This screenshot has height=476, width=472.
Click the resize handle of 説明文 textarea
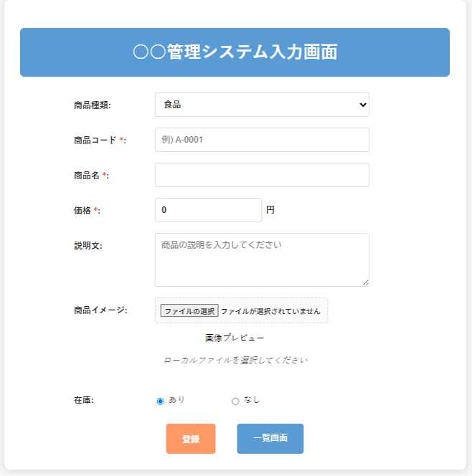[365, 282]
